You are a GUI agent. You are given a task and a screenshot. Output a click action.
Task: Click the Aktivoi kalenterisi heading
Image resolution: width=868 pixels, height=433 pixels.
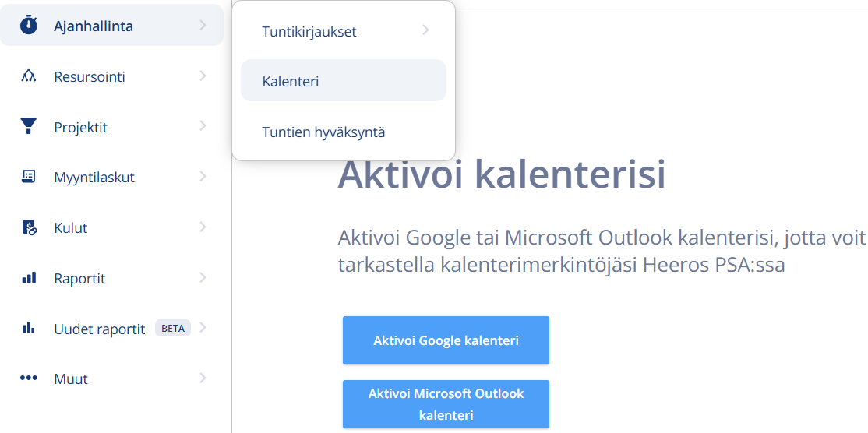pos(501,174)
